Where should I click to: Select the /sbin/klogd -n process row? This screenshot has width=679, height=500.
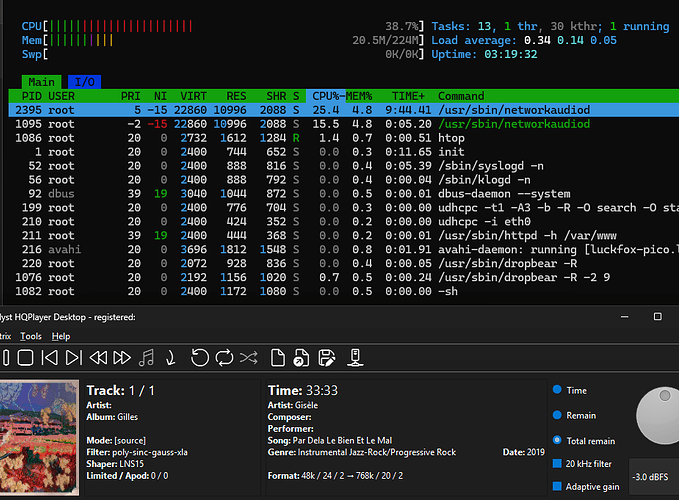(x=344, y=180)
